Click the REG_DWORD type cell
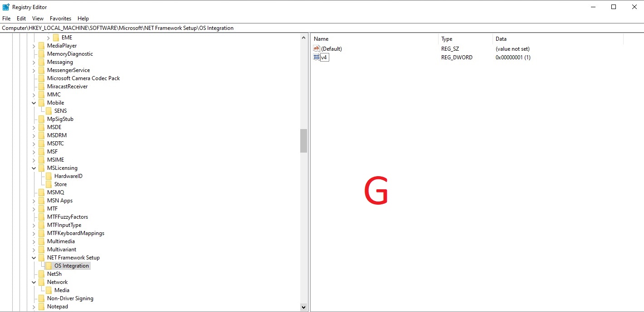This screenshot has height=312, width=644. pos(457,58)
